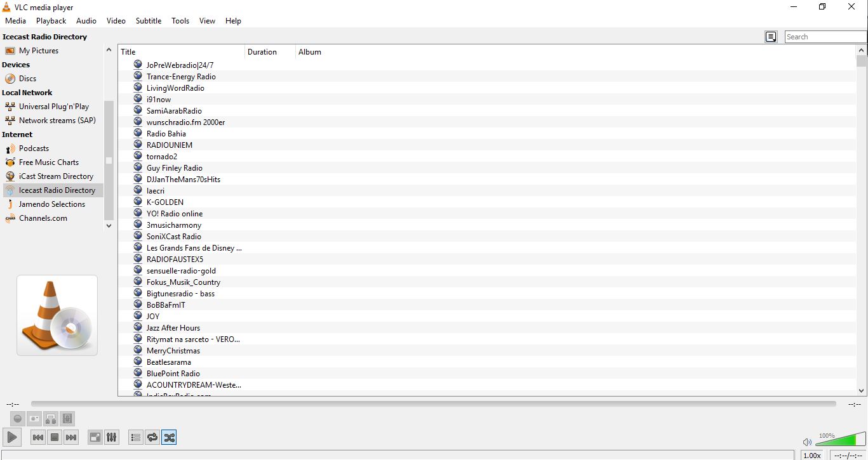Skip to the next media item
Viewport: 868px width, 460px height.
pyautogui.click(x=71, y=437)
